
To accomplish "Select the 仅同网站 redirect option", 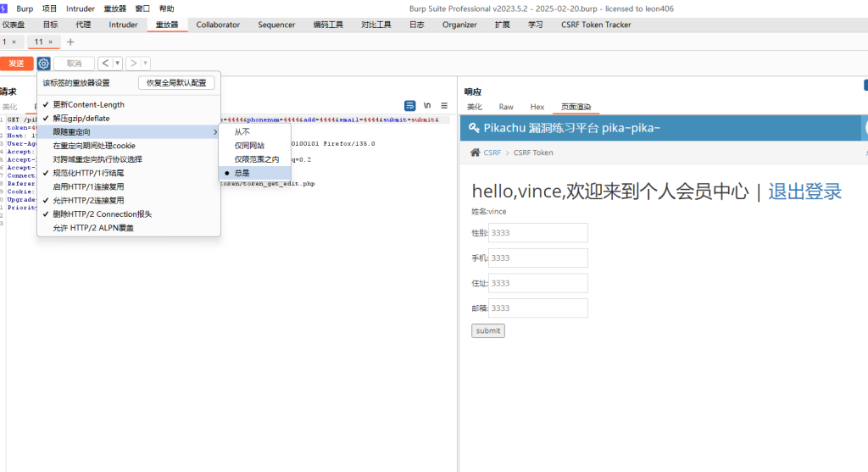I will coord(254,146).
